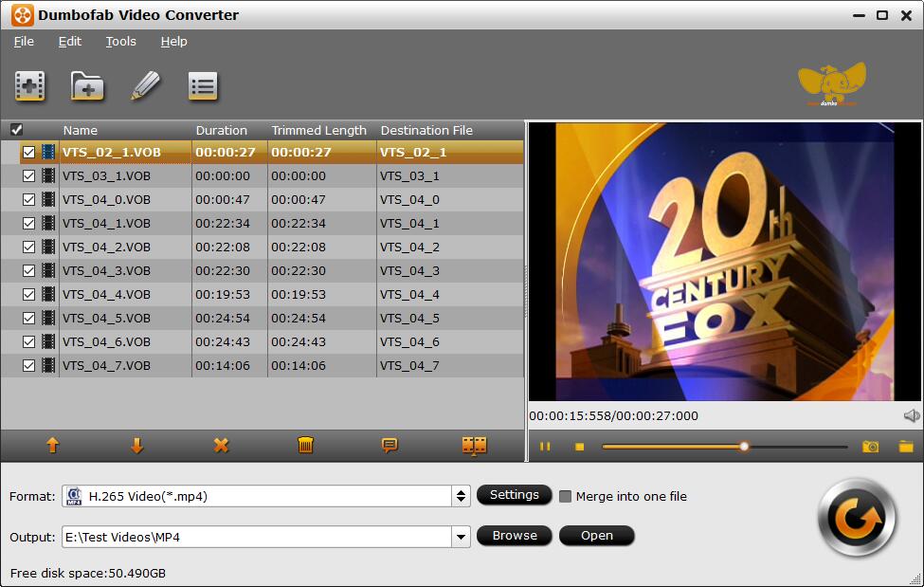The image size is (924, 587).
Task: Open the Format dropdown arrows
Action: (461, 496)
